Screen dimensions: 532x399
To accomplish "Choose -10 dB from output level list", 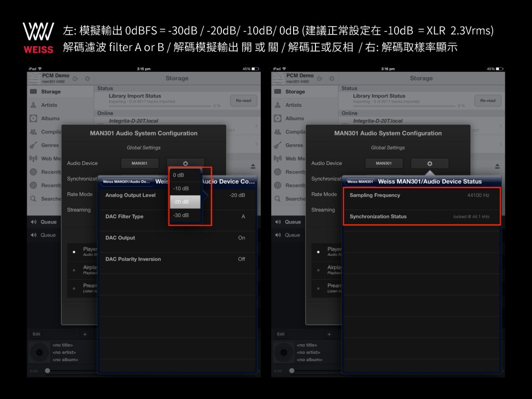I will (185, 188).
